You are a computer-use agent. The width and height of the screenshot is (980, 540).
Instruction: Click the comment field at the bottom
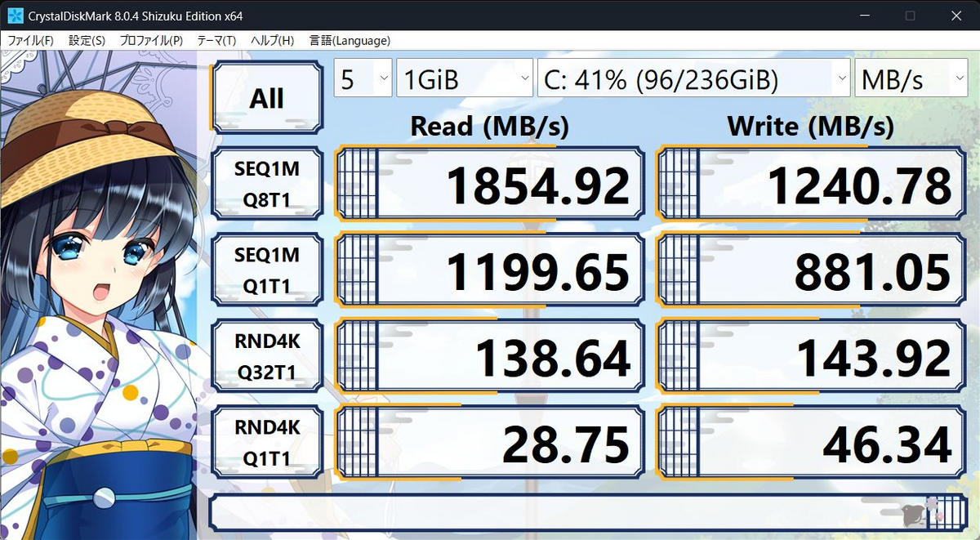[589, 513]
